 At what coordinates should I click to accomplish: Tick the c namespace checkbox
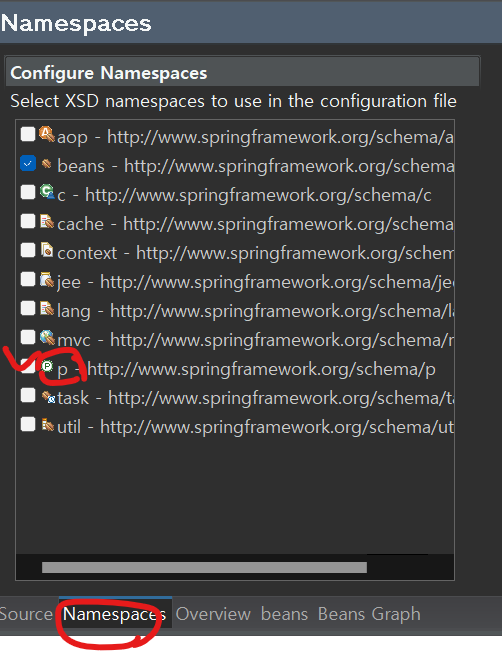click(28, 192)
